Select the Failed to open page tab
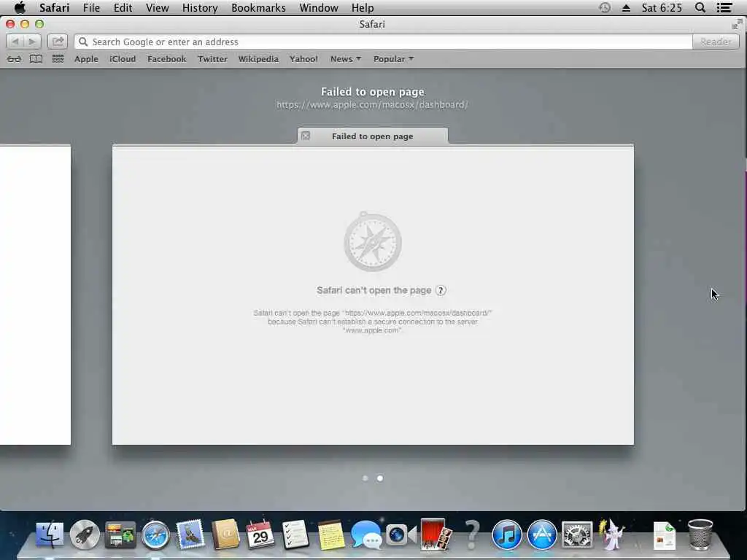 (373, 136)
